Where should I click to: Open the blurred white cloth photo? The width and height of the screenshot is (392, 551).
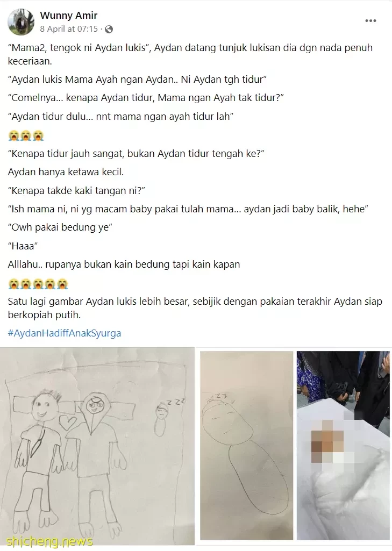tap(343, 445)
